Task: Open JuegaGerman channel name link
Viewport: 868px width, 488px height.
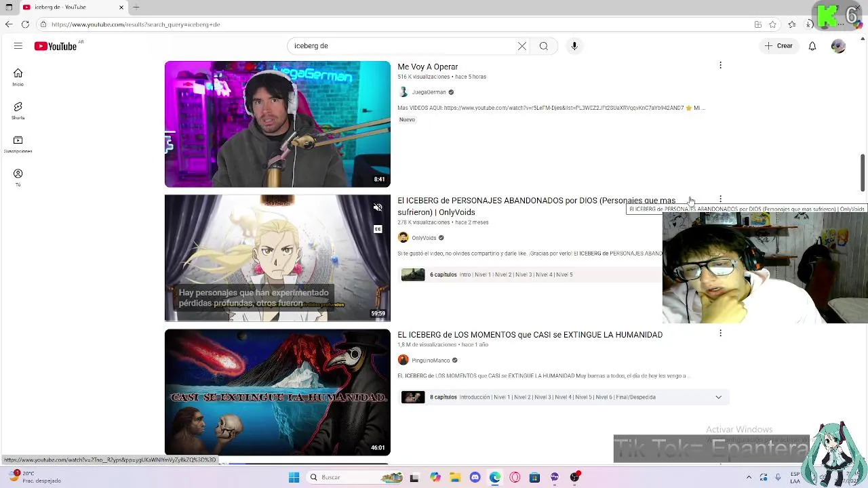Action: (x=429, y=92)
